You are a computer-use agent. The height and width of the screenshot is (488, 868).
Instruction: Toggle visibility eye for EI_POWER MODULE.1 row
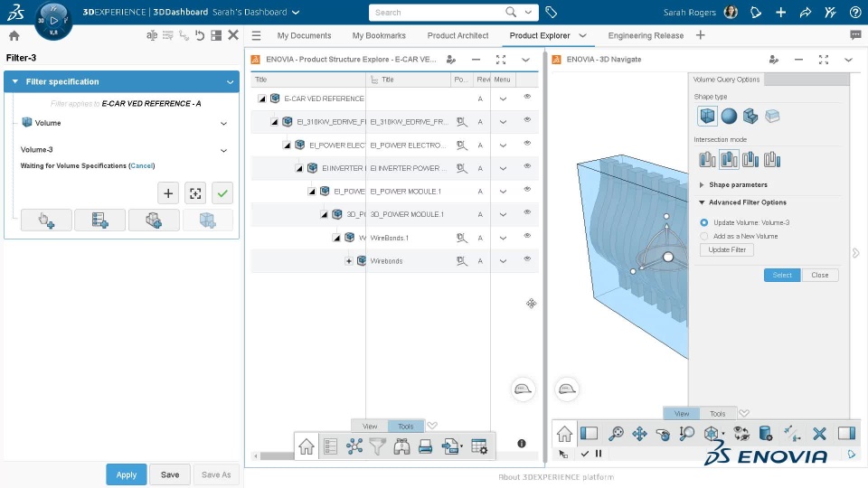click(527, 190)
